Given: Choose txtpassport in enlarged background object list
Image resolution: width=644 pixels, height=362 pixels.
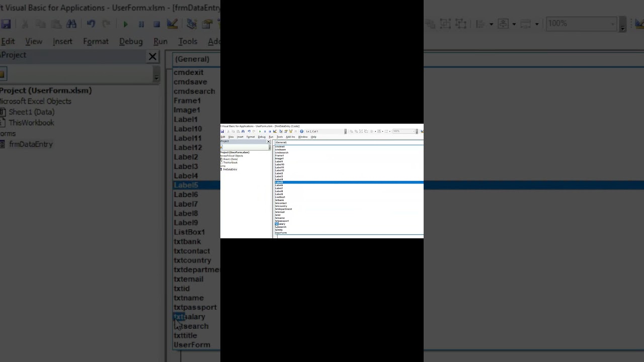Looking at the screenshot, I should coord(195,307).
